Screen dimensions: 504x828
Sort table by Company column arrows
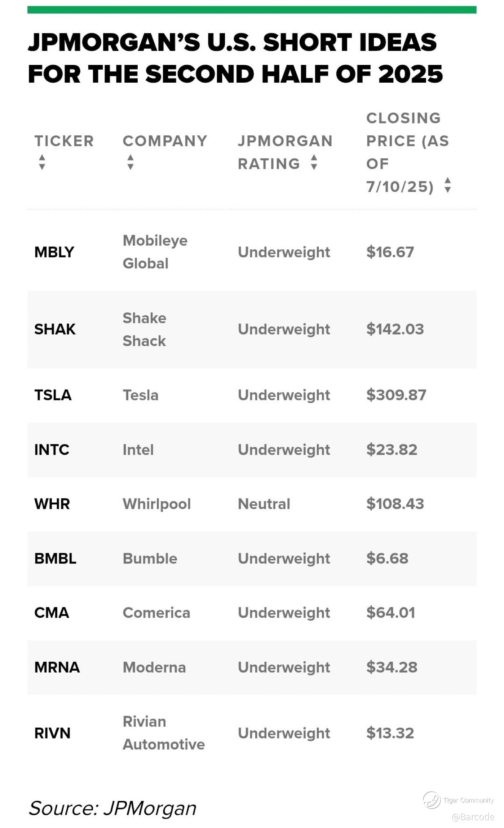(131, 162)
